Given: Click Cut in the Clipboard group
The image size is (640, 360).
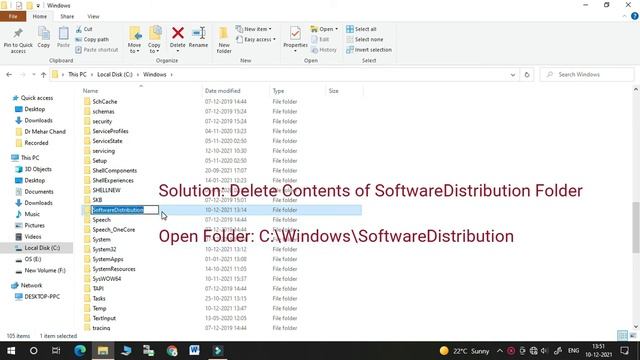Looking at the screenshot, I should [x=84, y=29].
